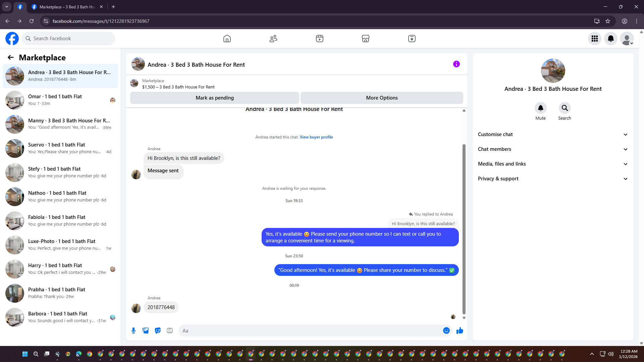The width and height of the screenshot is (644, 362).
Task: Open the View buyer profile link
Action: [316, 137]
